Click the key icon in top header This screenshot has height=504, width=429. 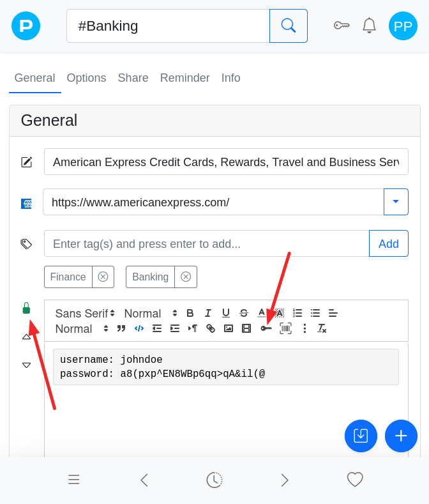342,26
